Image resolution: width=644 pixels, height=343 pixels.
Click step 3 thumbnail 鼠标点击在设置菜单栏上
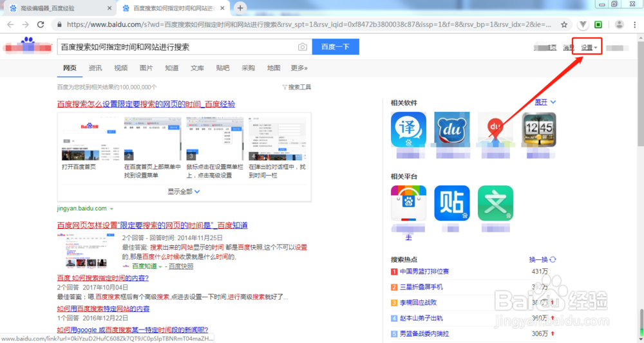point(215,138)
